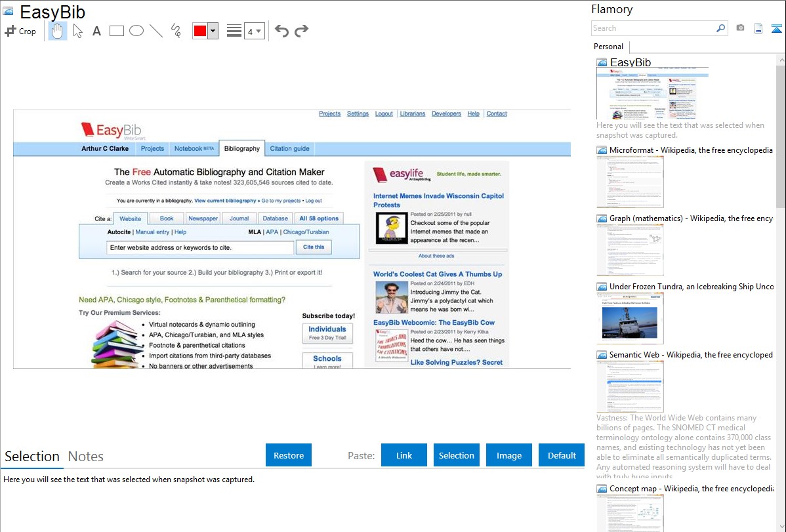
Task: Activate the hand pan tool
Action: click(57, 31)
